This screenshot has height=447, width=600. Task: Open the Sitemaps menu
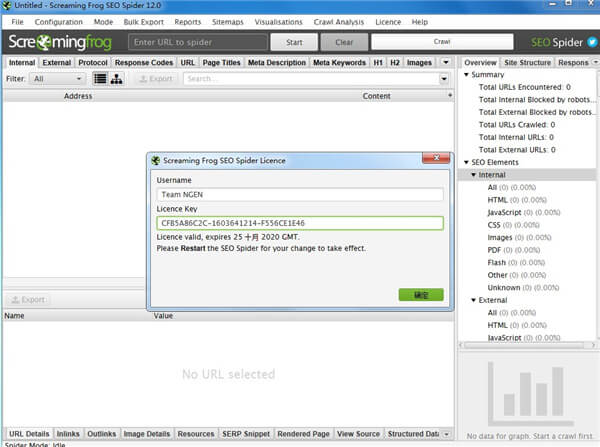(228, 22)
